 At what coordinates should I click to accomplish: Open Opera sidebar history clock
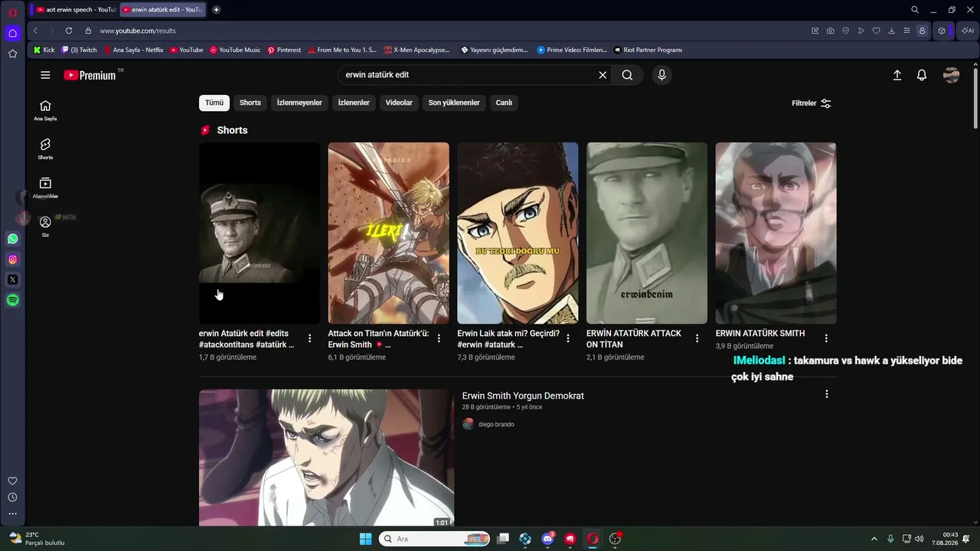[x=13, y=497]
